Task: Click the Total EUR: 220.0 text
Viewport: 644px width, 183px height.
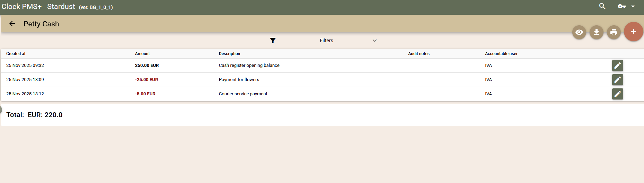Action: point(34,115)
